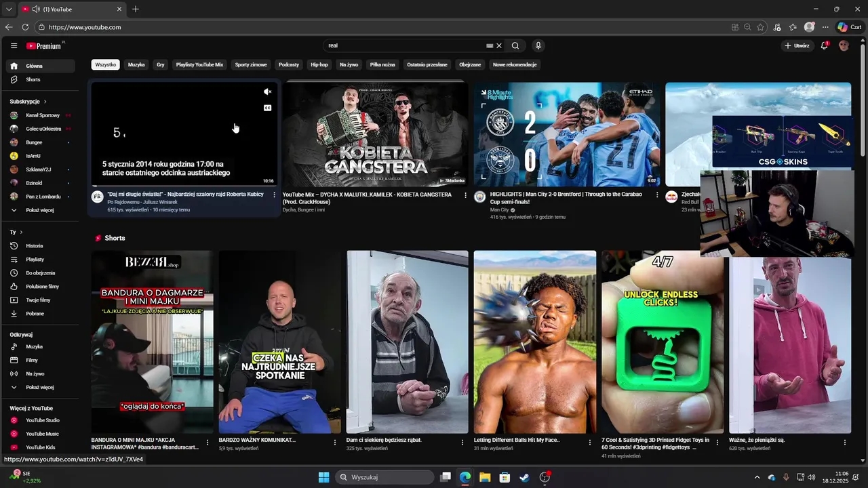Open Filmy under Odkrywaj

[x=42, y=360]
